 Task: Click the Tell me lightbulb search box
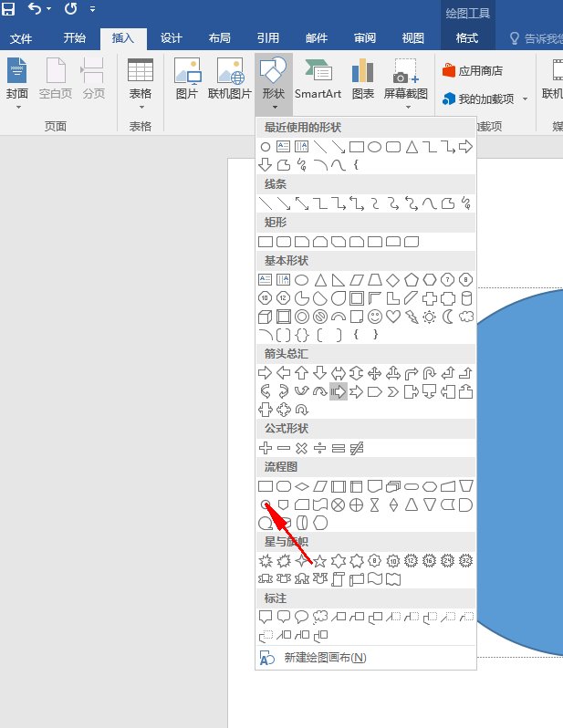coord(537,38)
